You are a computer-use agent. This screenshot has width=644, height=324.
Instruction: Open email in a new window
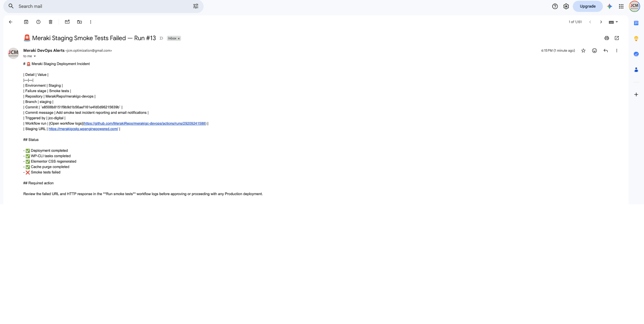click(x=616, y=38)
